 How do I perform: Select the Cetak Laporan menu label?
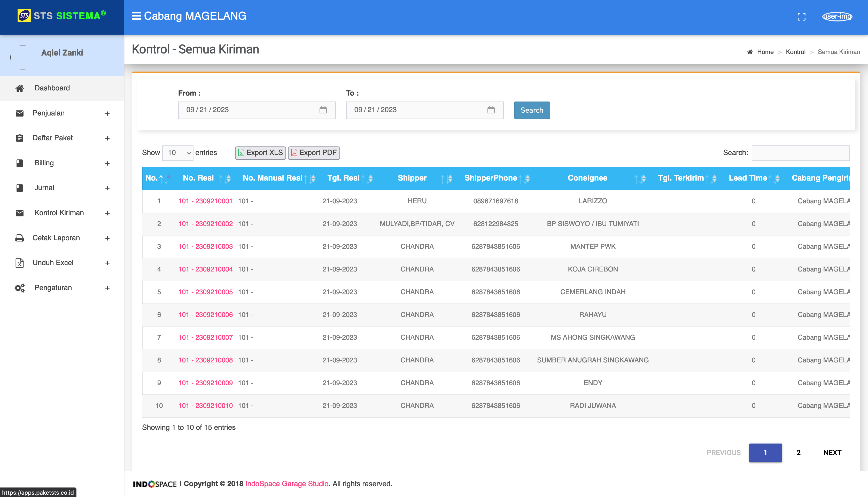coord(56,238)
